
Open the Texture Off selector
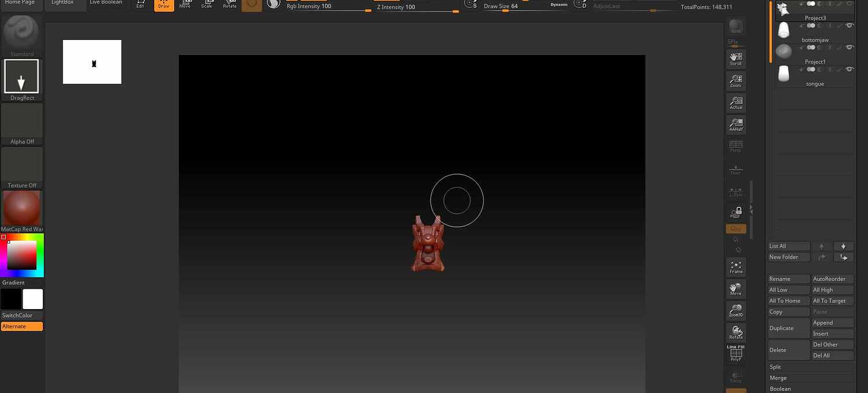pos(21,164)
